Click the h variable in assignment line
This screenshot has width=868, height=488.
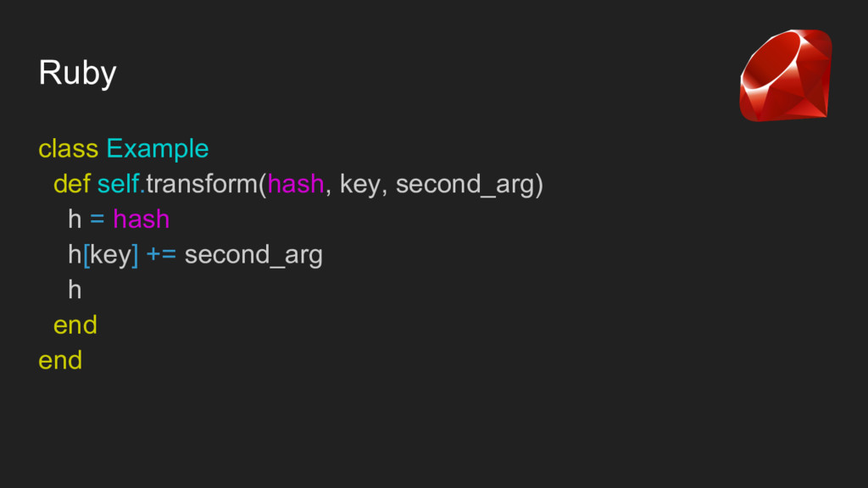(75, 219)
